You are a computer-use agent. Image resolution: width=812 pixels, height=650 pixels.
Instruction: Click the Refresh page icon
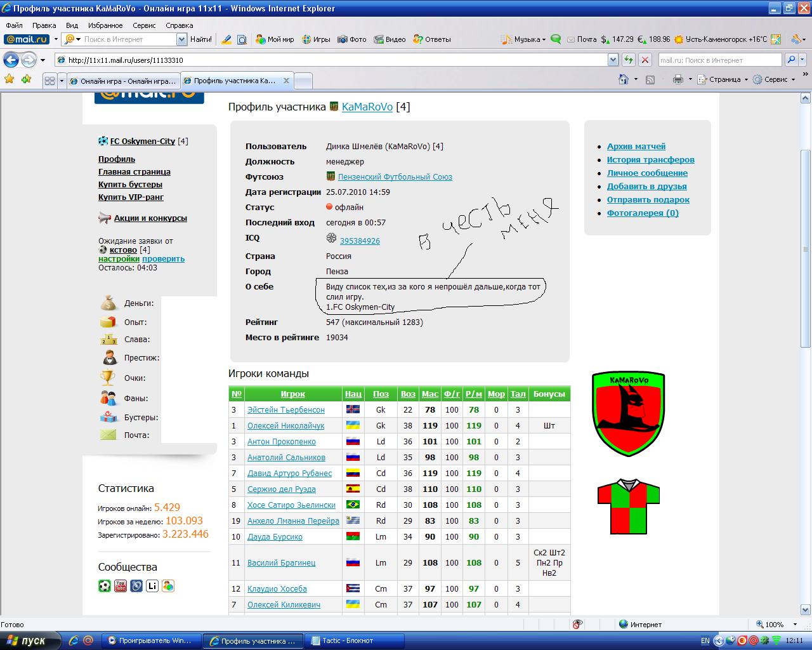[x=628, y=60]
